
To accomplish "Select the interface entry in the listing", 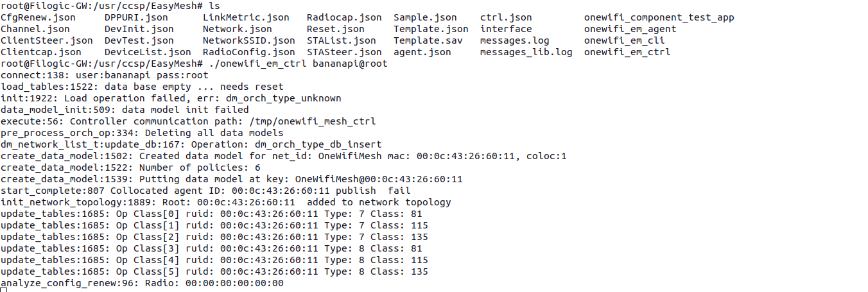I will tap(506, 29).
